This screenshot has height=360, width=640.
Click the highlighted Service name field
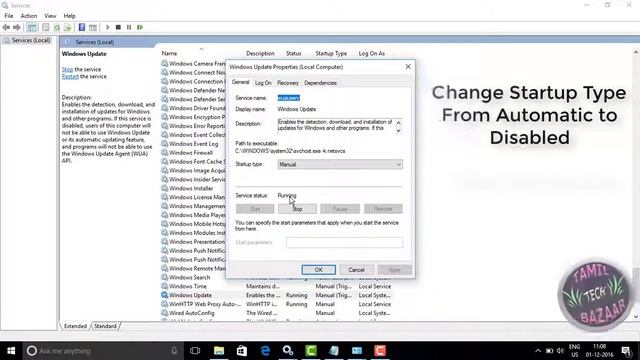(x=289, y=98)
